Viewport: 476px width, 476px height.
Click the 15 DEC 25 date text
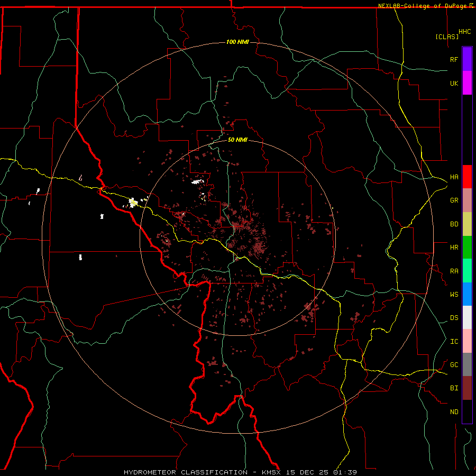tap(307, 472)
